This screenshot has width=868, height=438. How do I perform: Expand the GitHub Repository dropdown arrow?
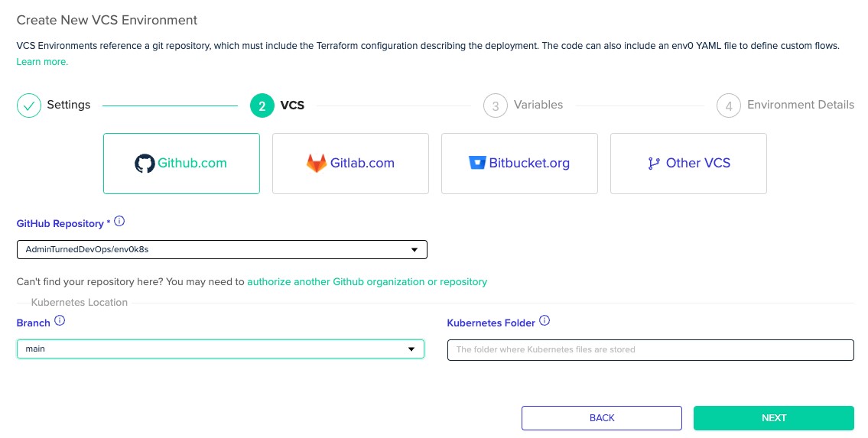tap(414, 249)
